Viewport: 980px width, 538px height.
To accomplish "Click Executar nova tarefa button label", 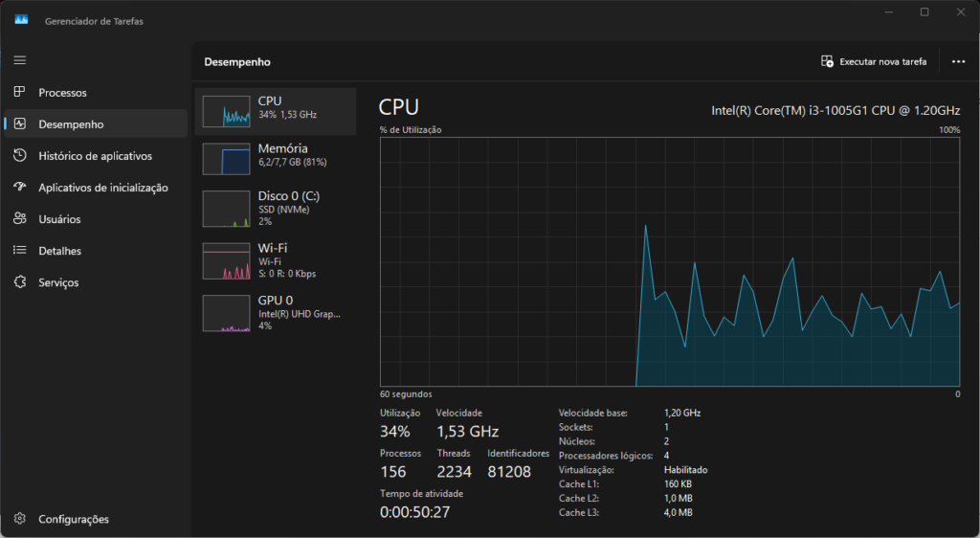I will [x=882, y=61].
